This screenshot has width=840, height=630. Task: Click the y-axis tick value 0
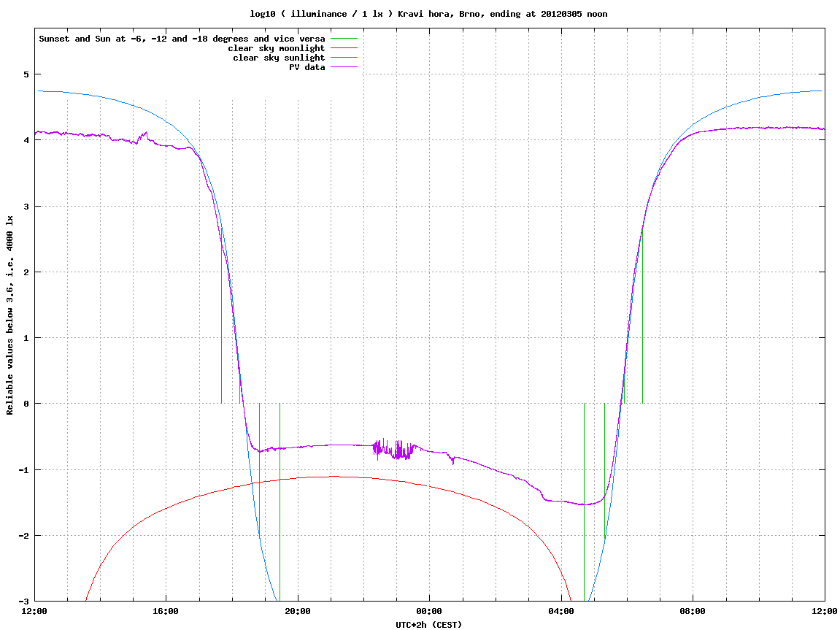(26, 404)
